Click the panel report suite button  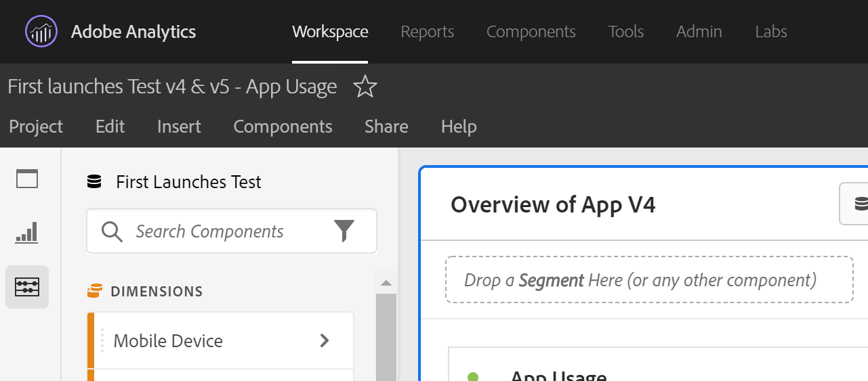[855, 204]
